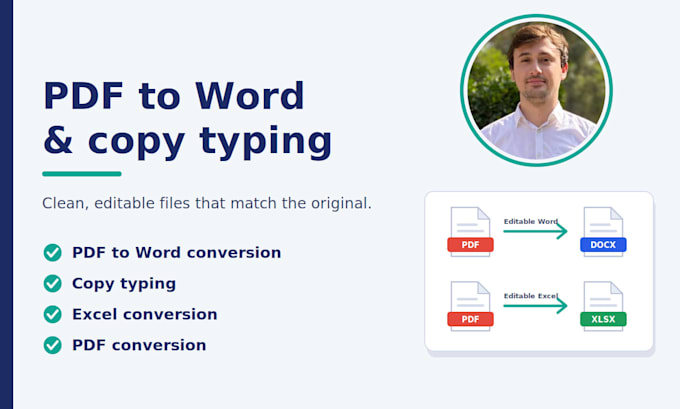680x409 pixels.
Task: Click the 'Excel conversion' list text
Action: 144,314
